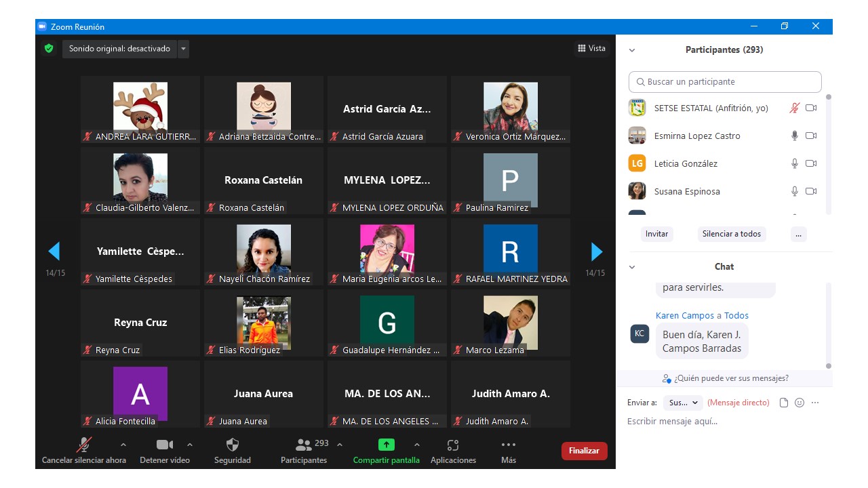Viewport: 868px width, 488px height.
Task: Click the Buscar un participante field
Action: [x=725, y=82]
